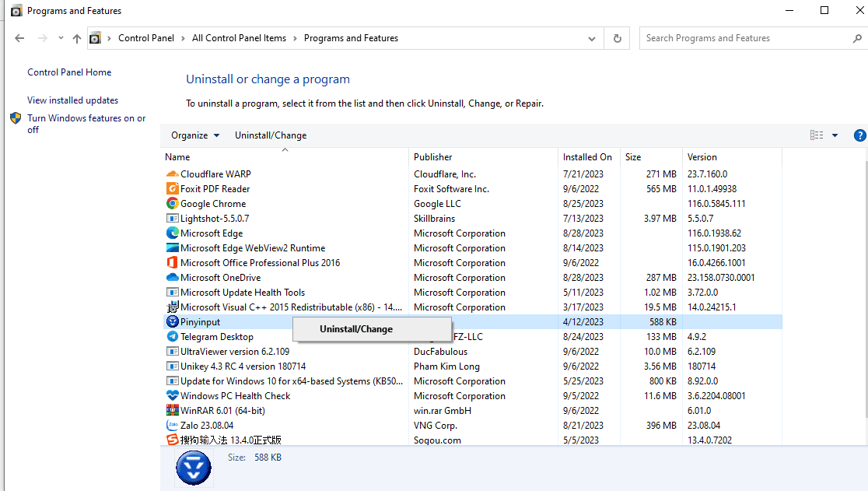Click the Google Chrome icon in list

[x=172, y=204]
